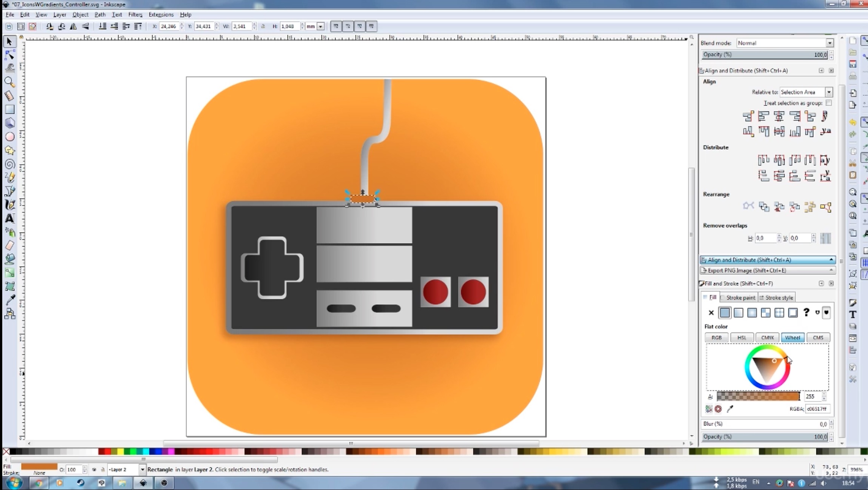Select the Ellipse tool
Image resolution: width=868 pixels, height=490 pixels.
[9, 136]
